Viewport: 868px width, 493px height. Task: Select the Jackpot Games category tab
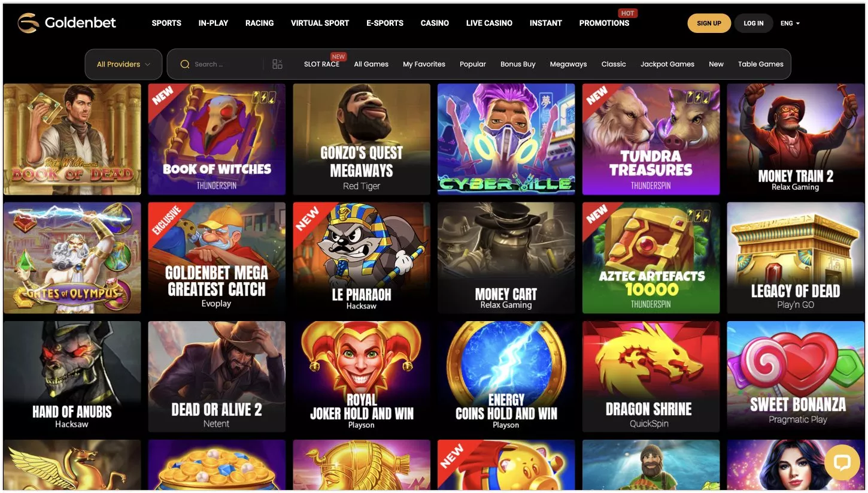[667, 64]
